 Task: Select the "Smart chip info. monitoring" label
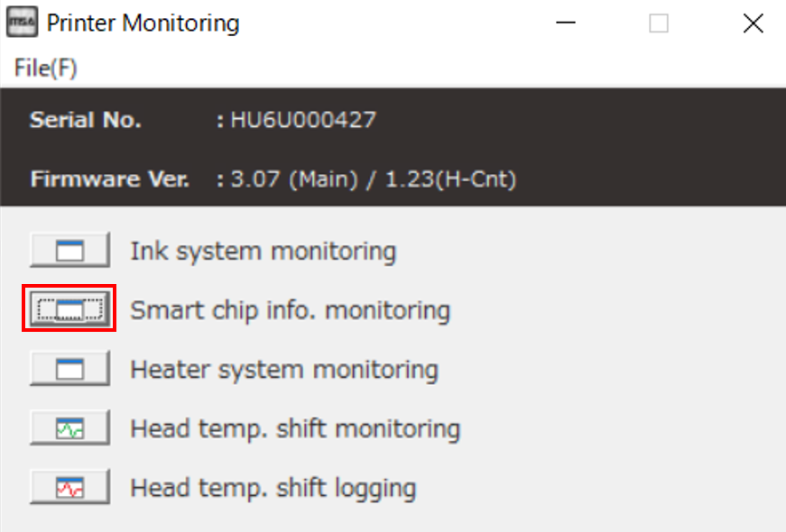pos(290,310)
